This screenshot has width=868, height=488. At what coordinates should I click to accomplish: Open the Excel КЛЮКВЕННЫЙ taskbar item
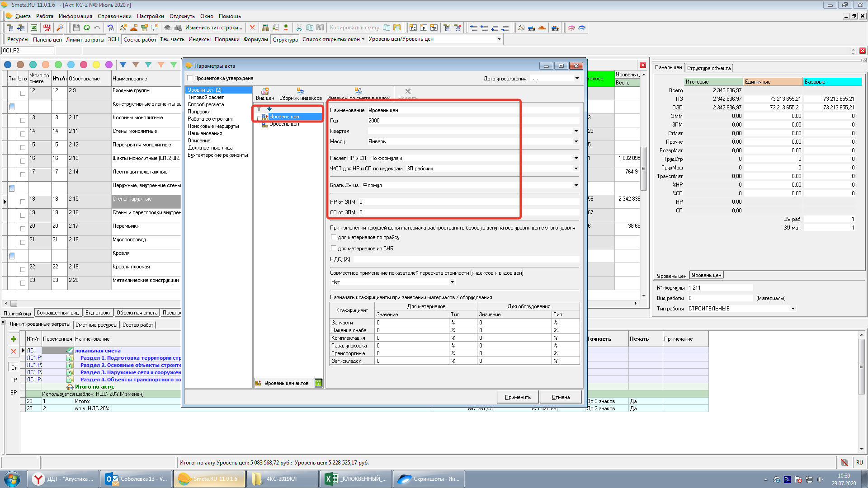(356, 479)
